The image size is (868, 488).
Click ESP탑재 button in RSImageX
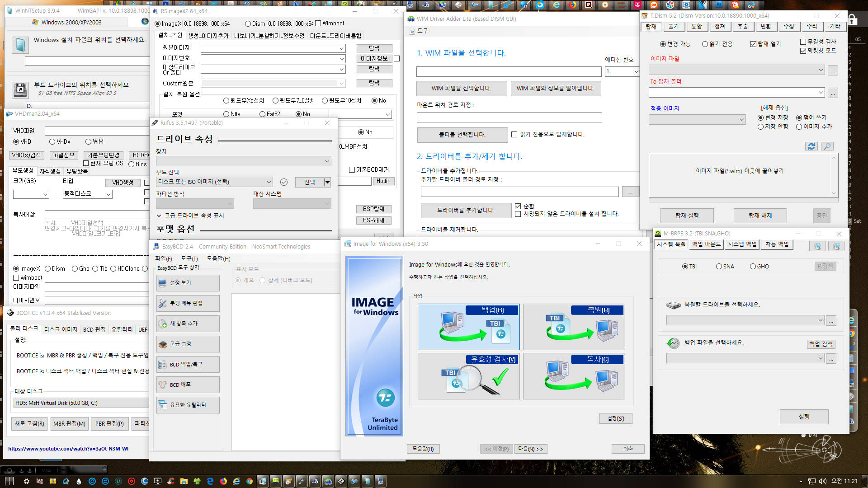(x=374, y=209)
